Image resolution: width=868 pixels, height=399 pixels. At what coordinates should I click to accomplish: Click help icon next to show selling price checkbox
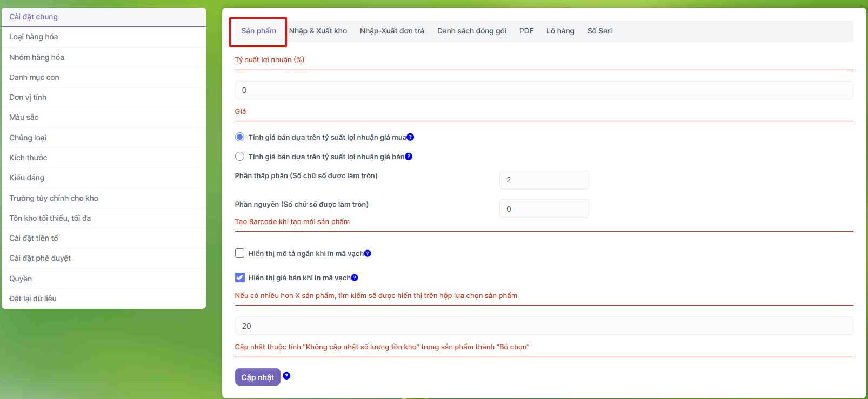355,278
